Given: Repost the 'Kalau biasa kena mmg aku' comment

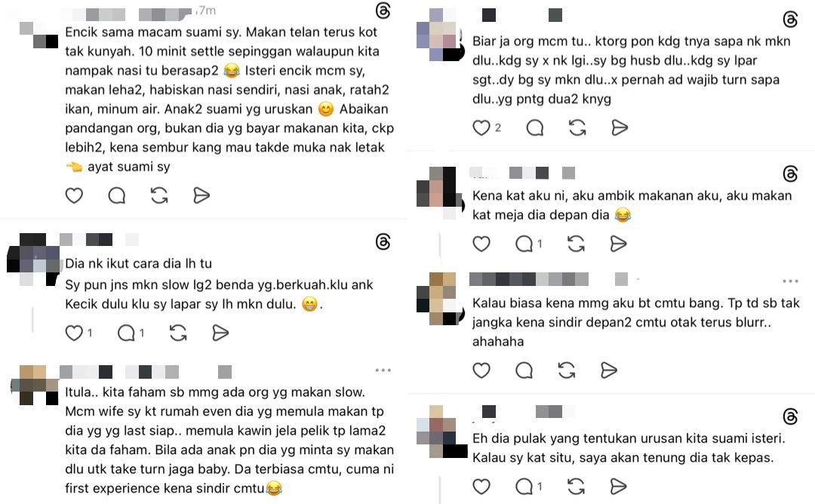Looking at the screenshot, I should [567, 370].
